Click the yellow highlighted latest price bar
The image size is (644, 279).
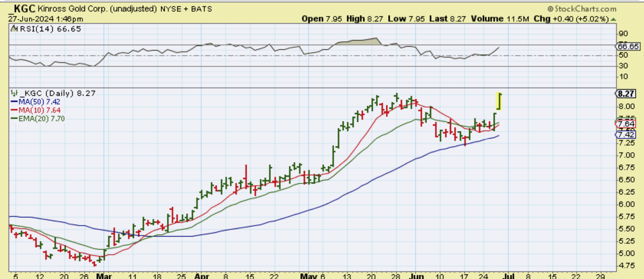499,101
